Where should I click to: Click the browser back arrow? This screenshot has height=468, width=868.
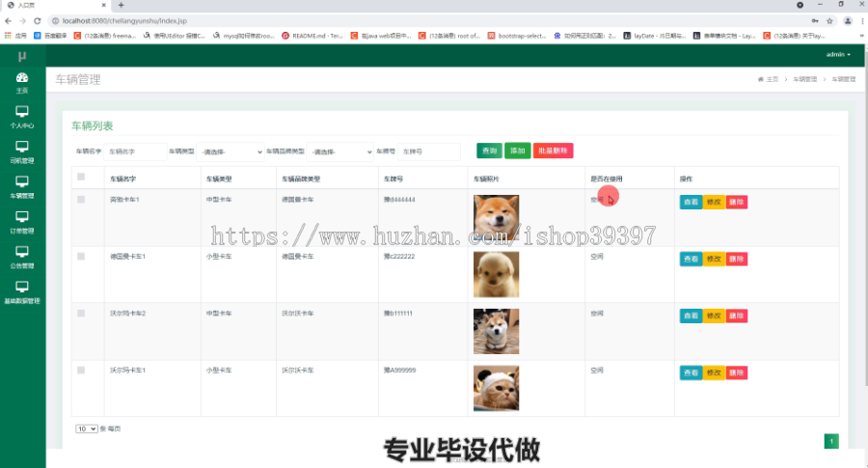tap(8, 21)
